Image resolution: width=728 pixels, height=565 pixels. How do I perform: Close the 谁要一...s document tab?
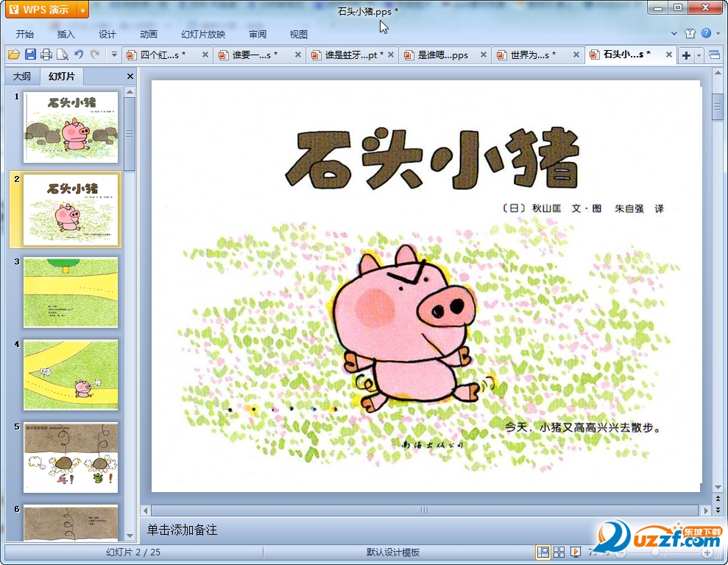coord(297,55)
